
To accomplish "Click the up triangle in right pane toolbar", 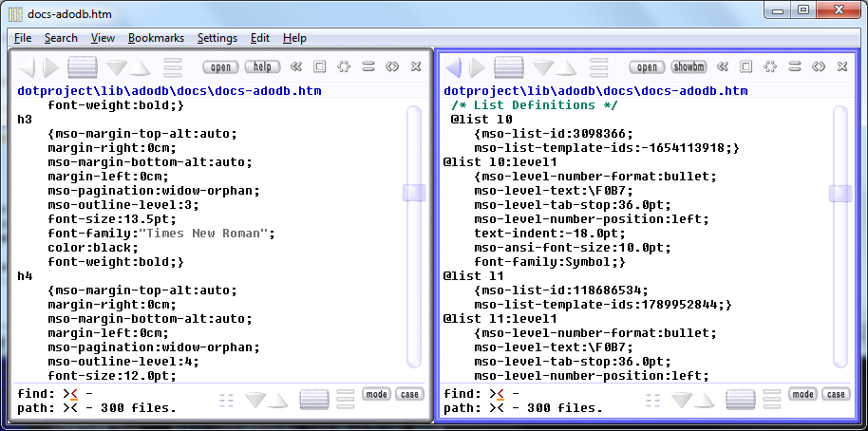I will (567, 68).
